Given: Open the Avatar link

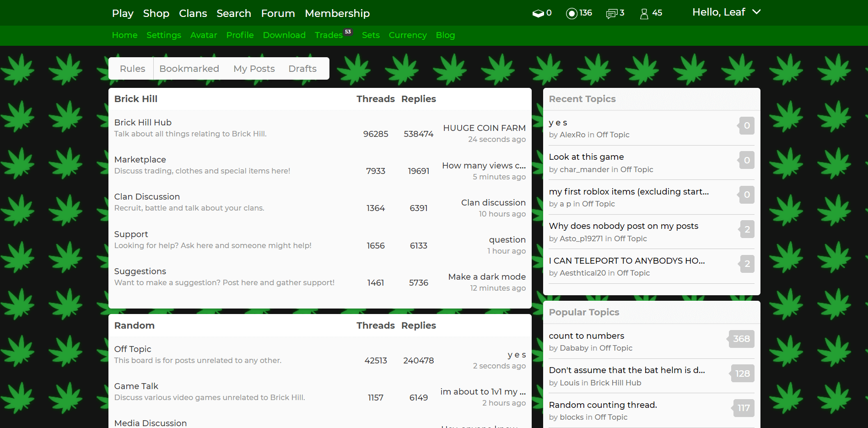Looking at the screenshot, I should tap(204, 35).
